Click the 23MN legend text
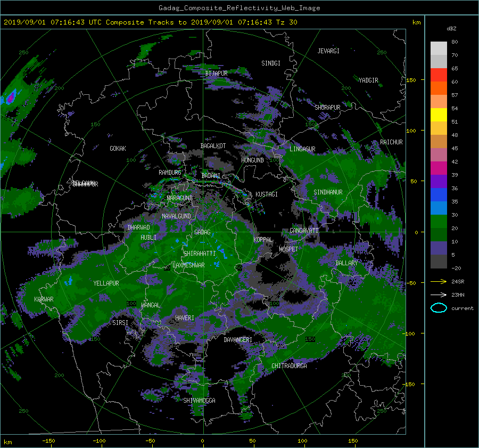The image size is (479, 448). pyautogui.click(x=458, y=295)
